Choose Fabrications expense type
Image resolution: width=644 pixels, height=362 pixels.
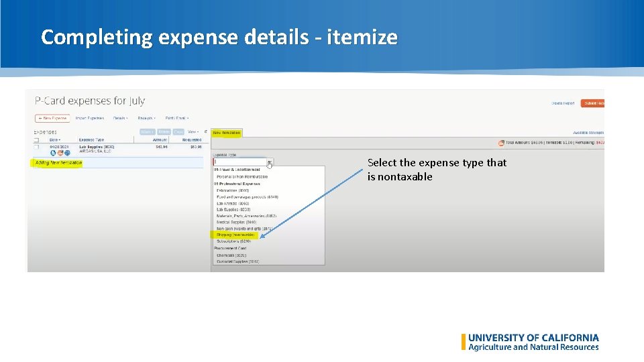click(233, 190)
